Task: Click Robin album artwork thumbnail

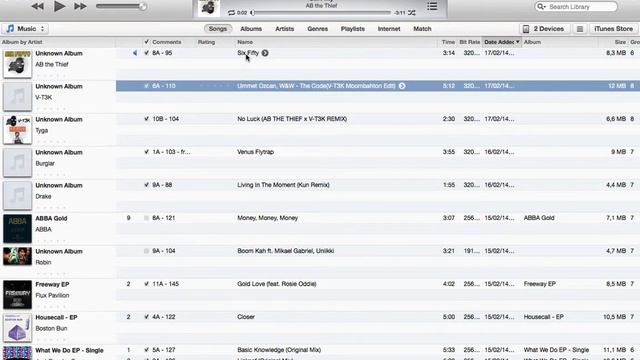Action: pos(18,256)
